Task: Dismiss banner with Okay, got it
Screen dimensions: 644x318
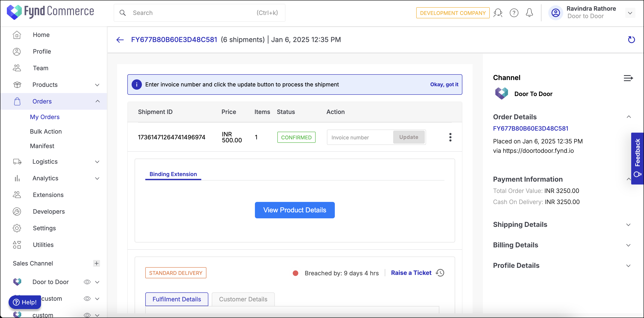Action: [444, 85]
